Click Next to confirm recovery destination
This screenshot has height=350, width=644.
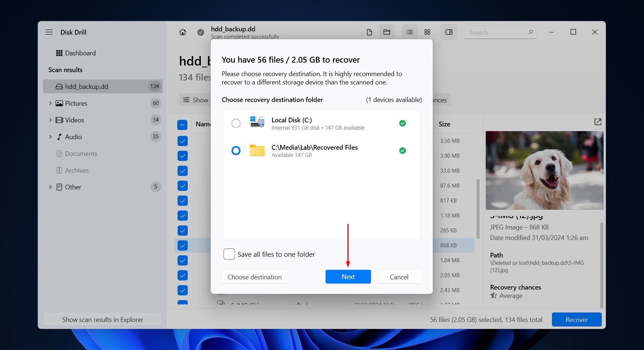coord(348,277)
